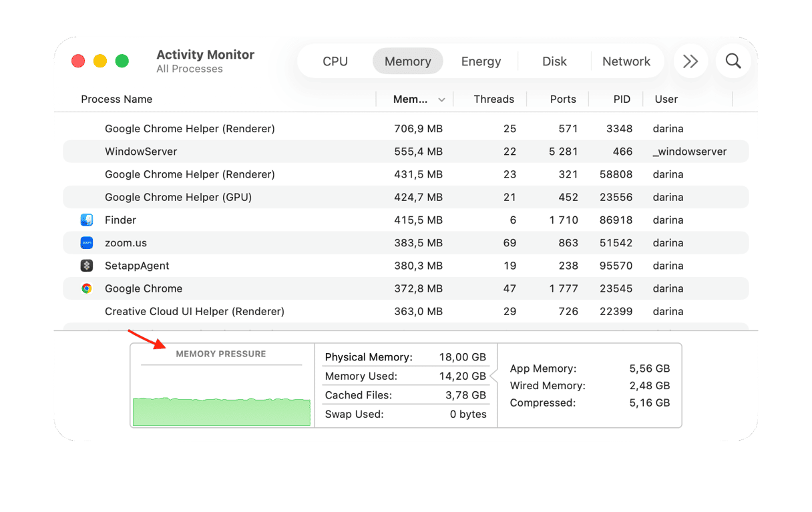This screenshot has width=812, height=512.
Task: Switch to the Disk tab
Action: coord(554,61)
